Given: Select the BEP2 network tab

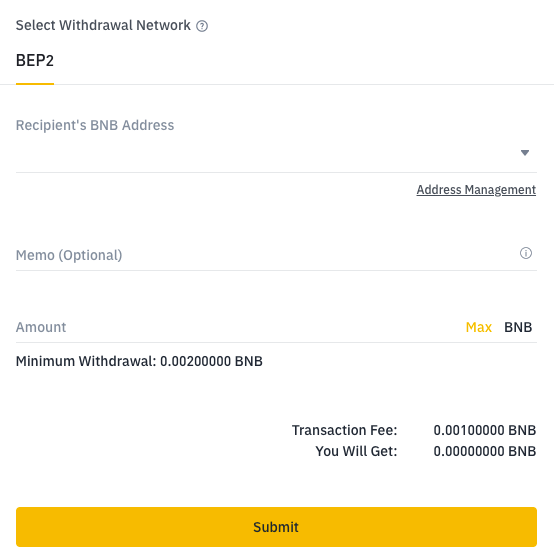Looking at the screenshot, I should [35, 60].
